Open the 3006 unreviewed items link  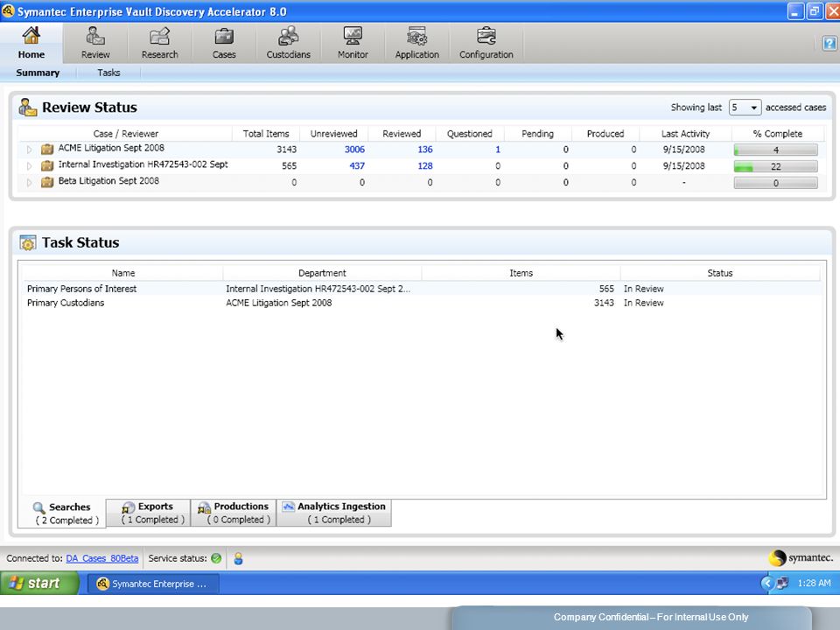[x=354, y=150]
